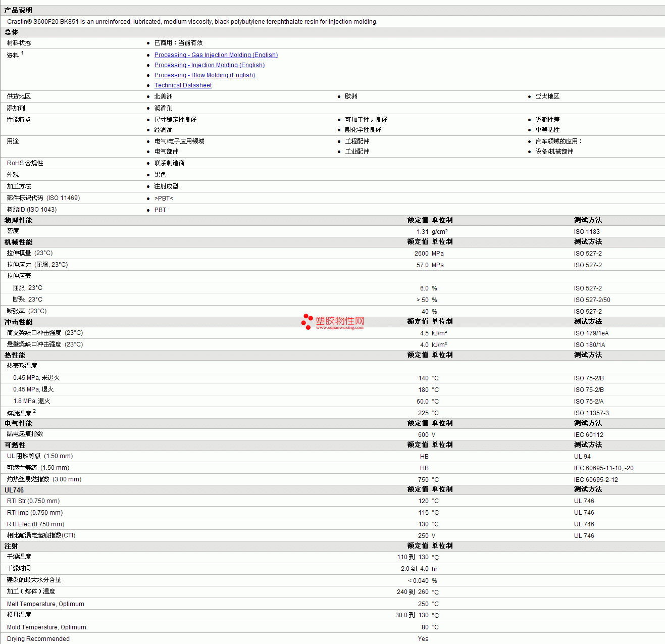Select the test method ISO 179/1eA
The width and height of the screenshot is (665, 644).
click(591, 333)
